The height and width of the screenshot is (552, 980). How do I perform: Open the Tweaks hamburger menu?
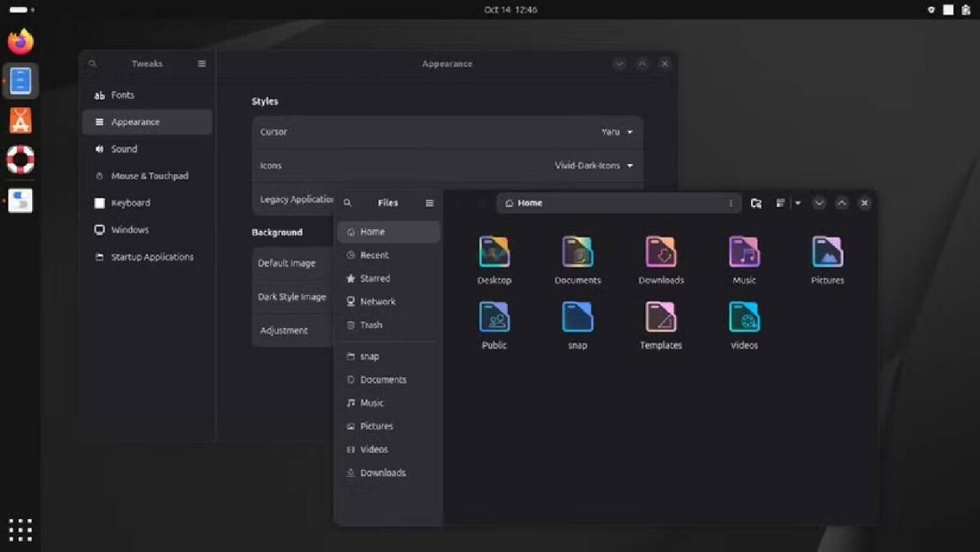click(x=202, y=63)
